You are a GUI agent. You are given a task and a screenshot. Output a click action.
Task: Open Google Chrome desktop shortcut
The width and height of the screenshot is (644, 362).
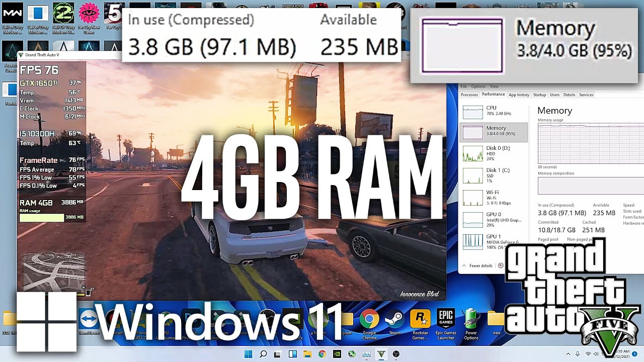point(369,324)
